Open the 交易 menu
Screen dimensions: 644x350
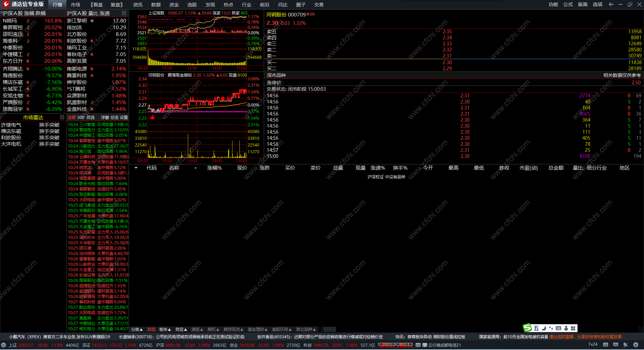click(x=319, y=5)
